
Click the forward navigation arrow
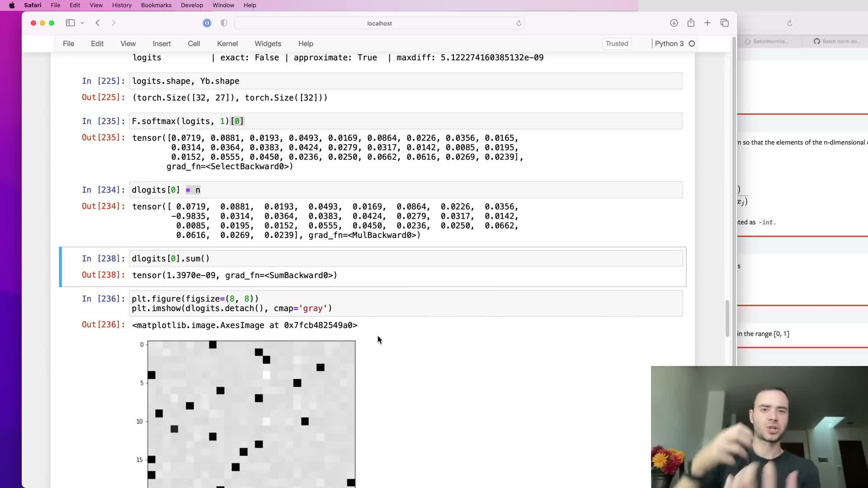click(113, 23)
